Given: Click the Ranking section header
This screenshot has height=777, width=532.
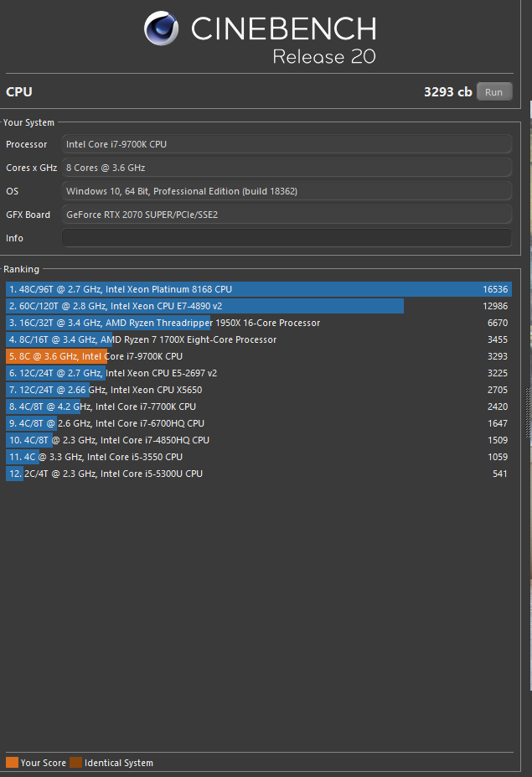Looking at the screenshot, I should 21,269.
